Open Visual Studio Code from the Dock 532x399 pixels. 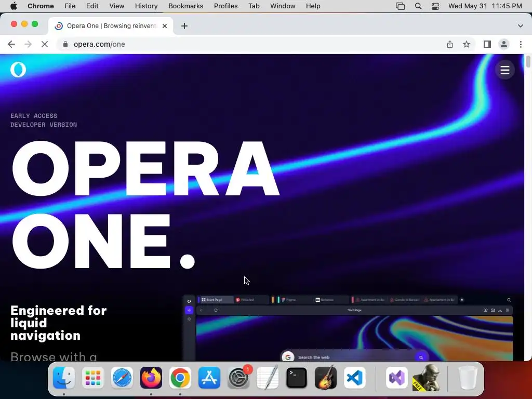354,378
